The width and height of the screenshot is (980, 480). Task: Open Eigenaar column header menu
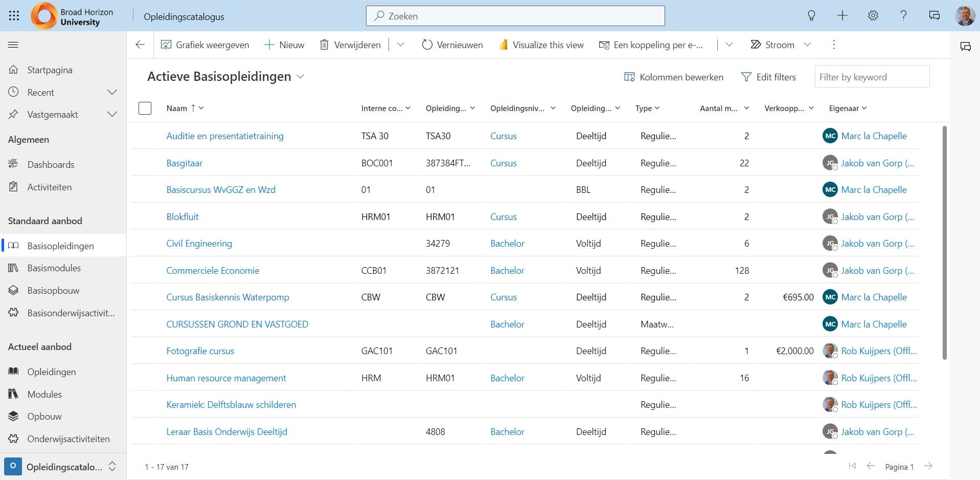click(x=848, y=108)
